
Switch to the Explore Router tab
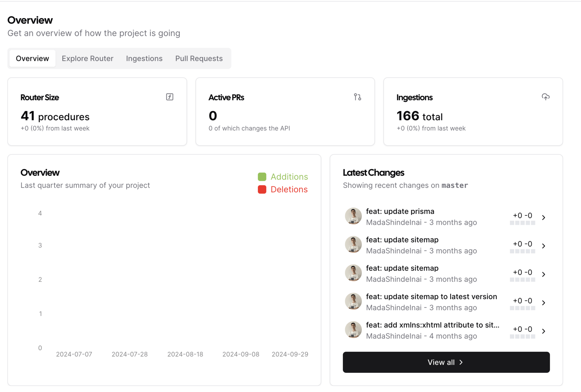[x=87, y=58]
